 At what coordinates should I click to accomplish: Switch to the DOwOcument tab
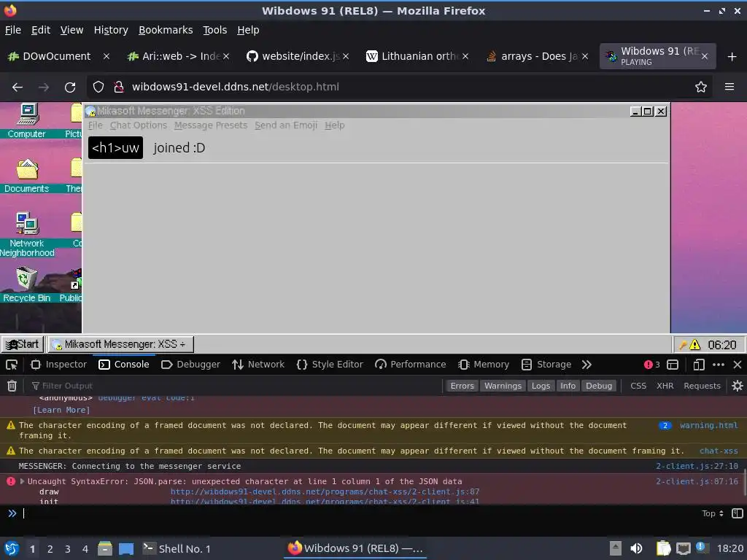[58, 56]
